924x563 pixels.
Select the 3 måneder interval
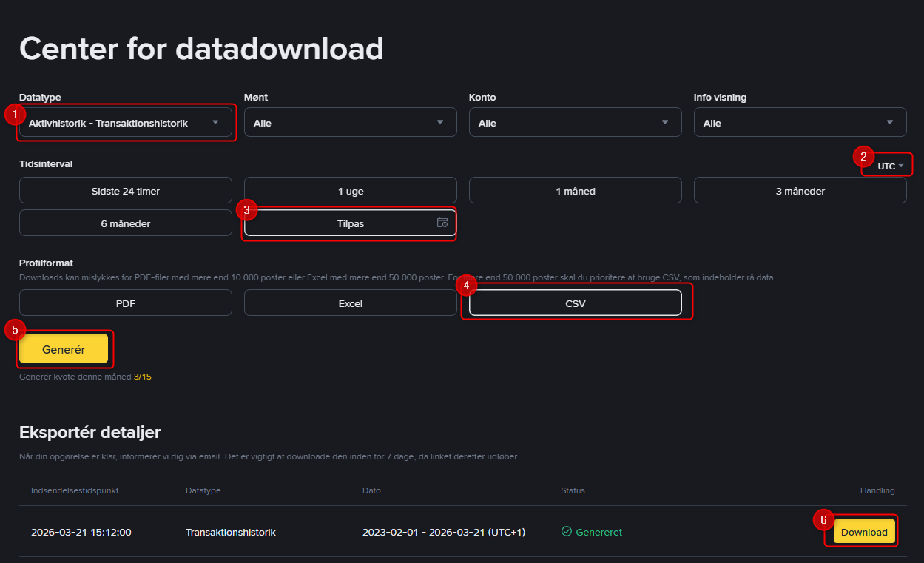click(800, 190)
